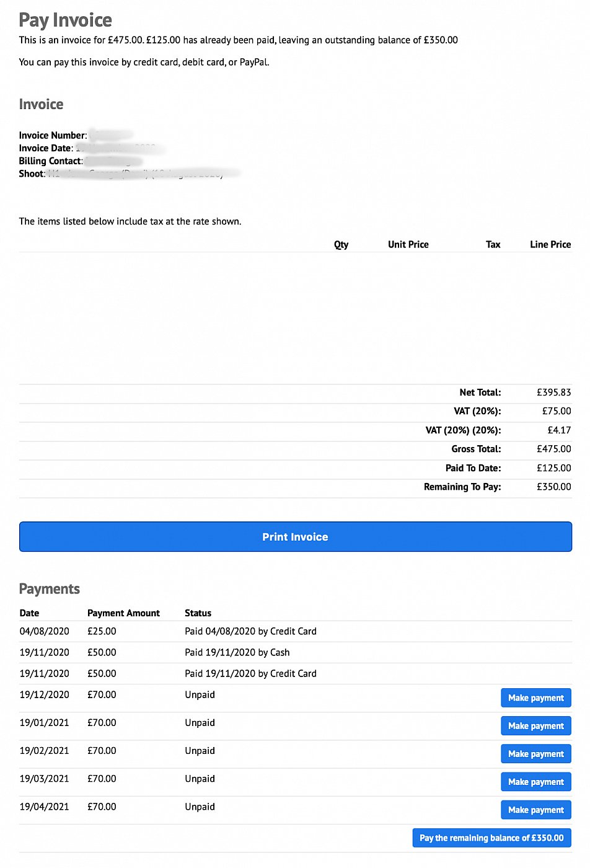This screenshot has height=868, width=590.
Task: Make payment for the 19/04/2021 installment
Action: [x=535, y=810]
